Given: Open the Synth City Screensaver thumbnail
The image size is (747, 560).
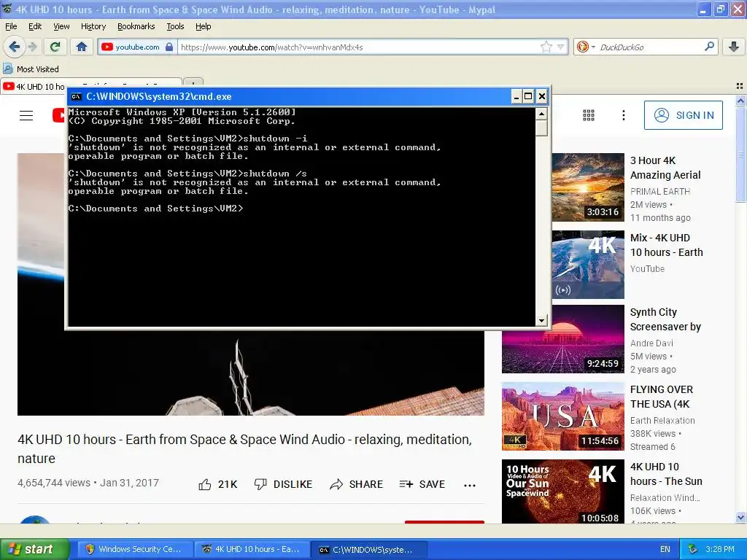Looking at the screenshot, I should click(x=562, y=351).
